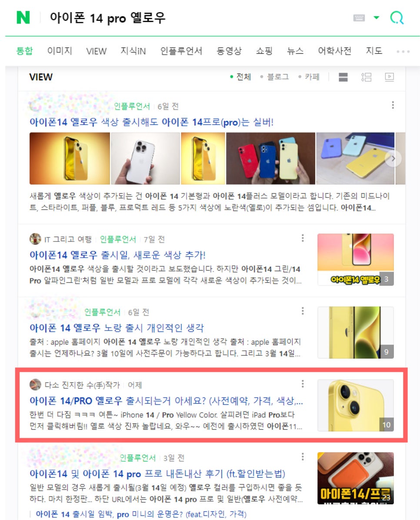Select the video-only view icon
The width and height of the screenshot is (420, 520).
tap(389, 77)
